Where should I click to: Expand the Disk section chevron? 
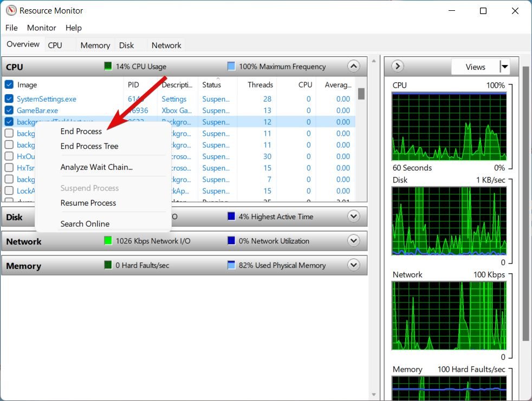(353, 216)
